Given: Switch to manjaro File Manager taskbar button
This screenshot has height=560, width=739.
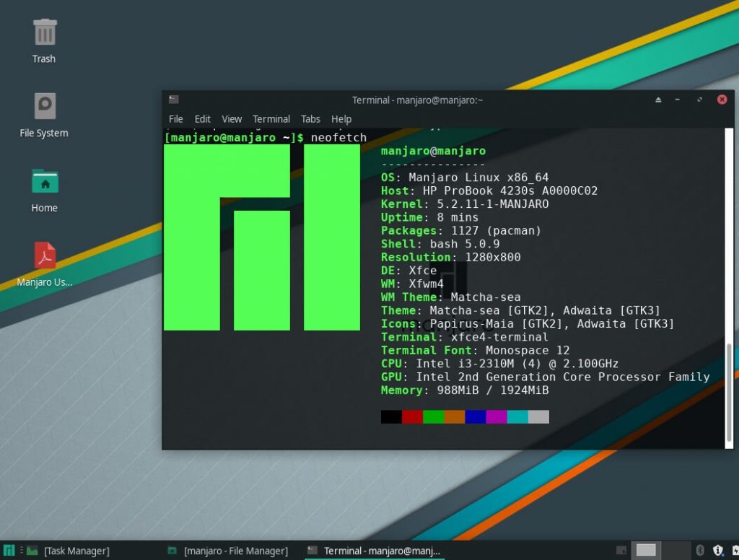Looking at the screenshot, I should (229, 551).
